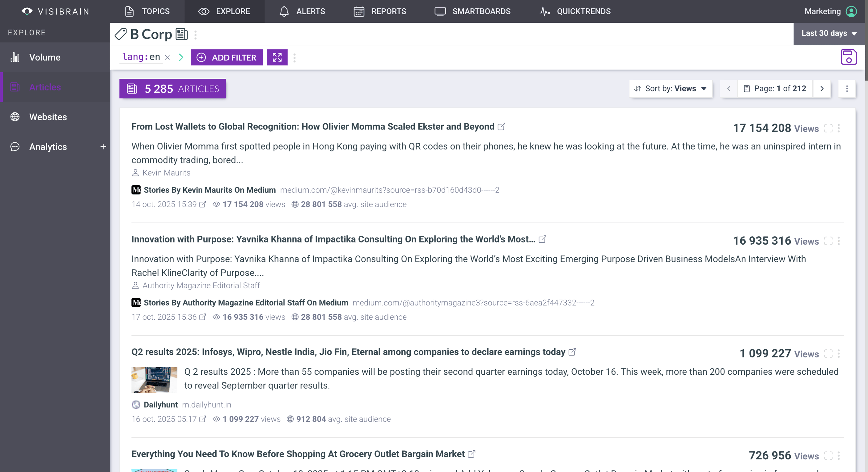Click the save search disk icon
Screen dimensions: 868x472
pos(848,57)
